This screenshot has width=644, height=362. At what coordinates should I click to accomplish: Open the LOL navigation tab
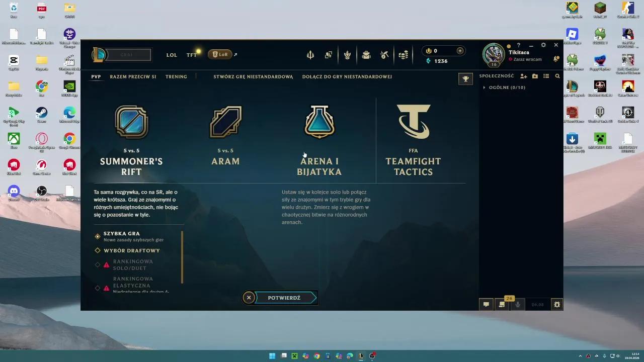pos(172,55)
